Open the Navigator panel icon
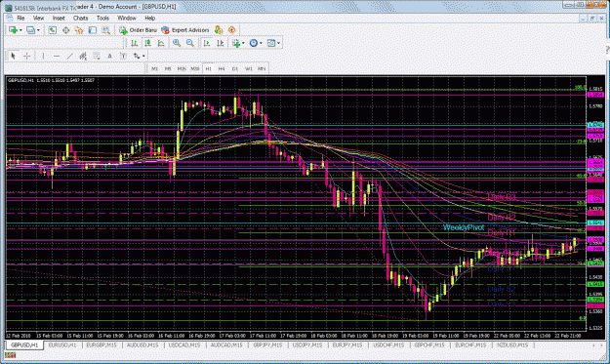This screenshot has height=364, width=610. click(x=79, y=30)
